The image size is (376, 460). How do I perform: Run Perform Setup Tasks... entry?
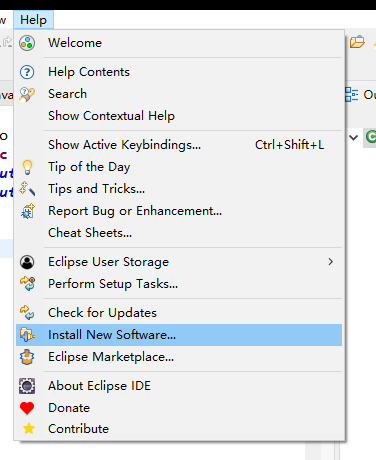(x=179, y=284)
